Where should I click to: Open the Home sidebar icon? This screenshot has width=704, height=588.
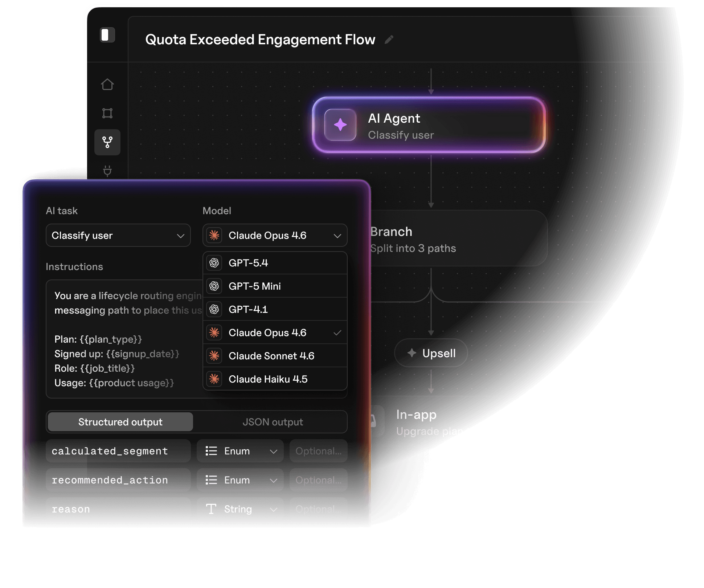(107, 85)
